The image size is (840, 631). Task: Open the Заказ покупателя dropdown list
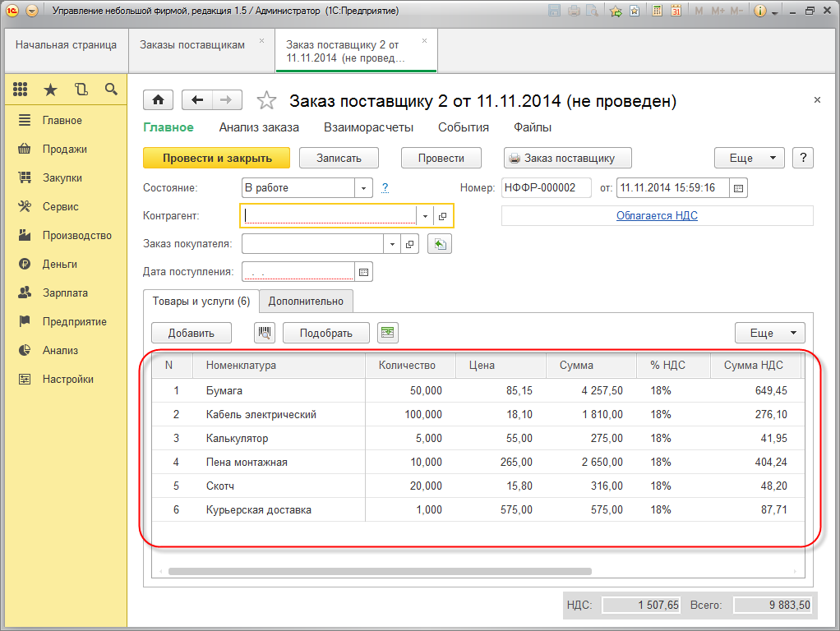pos(392,244)
